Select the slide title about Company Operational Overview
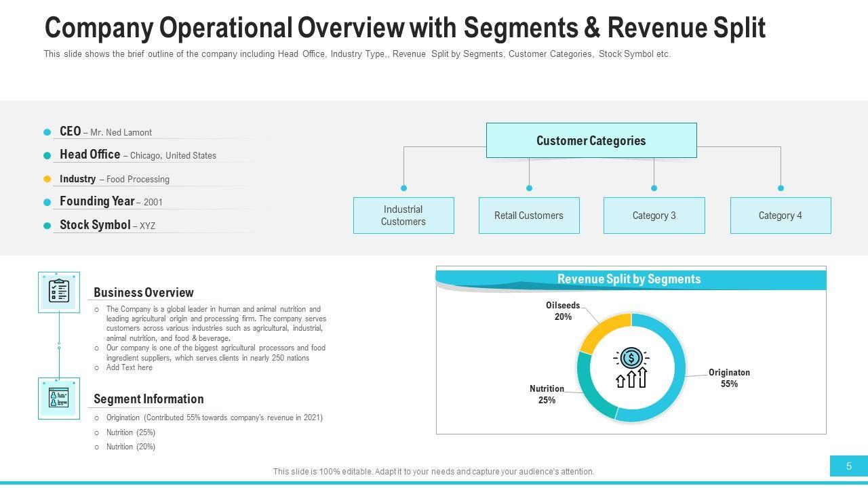Viewport: 868px width, 488px height. tap(405, 28)
